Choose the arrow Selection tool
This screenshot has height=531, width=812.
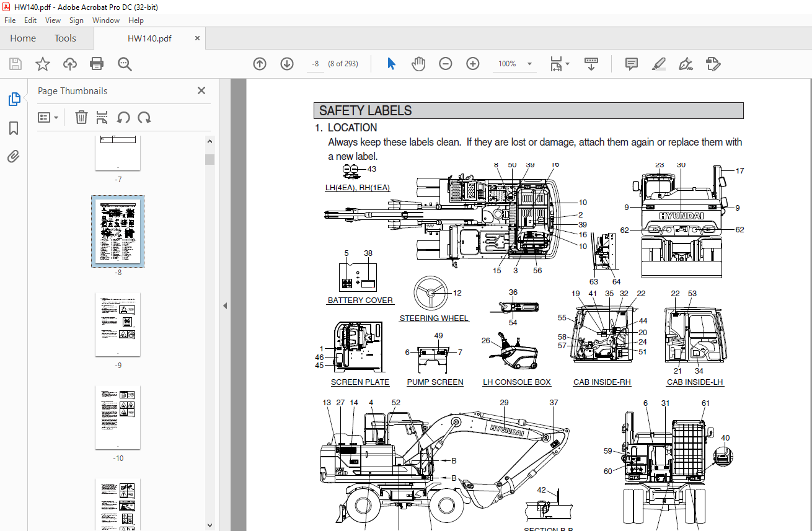391,64
